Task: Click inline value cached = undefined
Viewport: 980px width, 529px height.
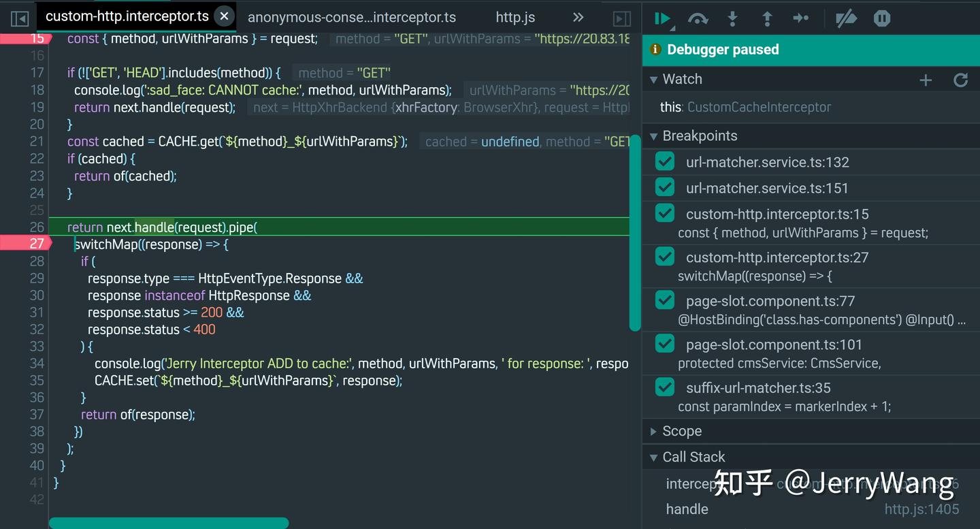Action: point(483,142)
